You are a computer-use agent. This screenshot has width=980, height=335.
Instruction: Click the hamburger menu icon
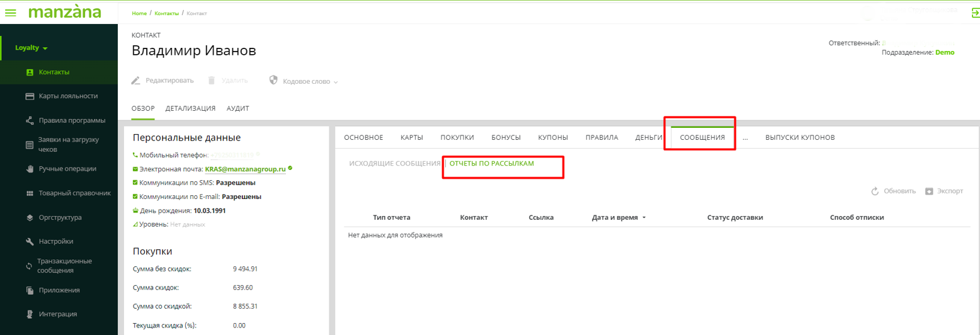coord(11,13)
